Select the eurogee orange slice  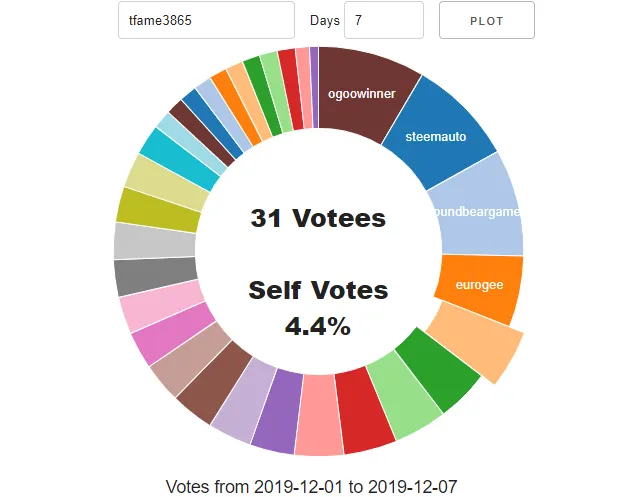pyautogui.click(x=480, y=287)
